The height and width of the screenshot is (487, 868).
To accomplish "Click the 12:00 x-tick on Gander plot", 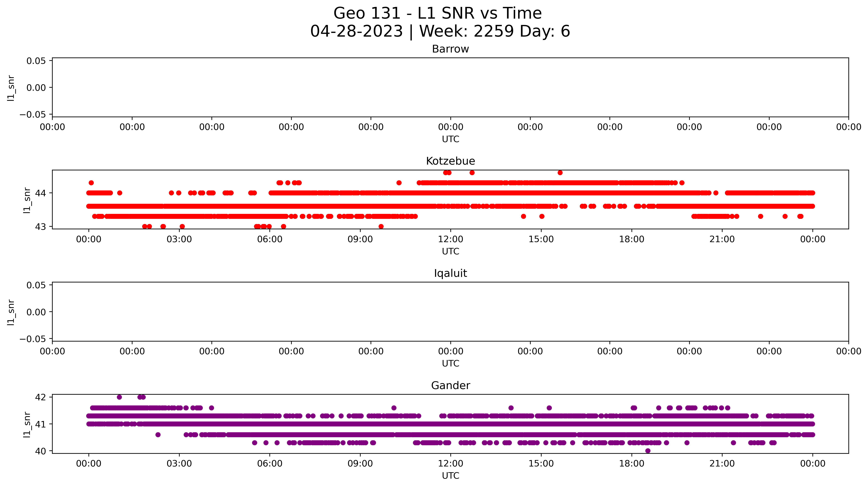I will click(451, 463).
